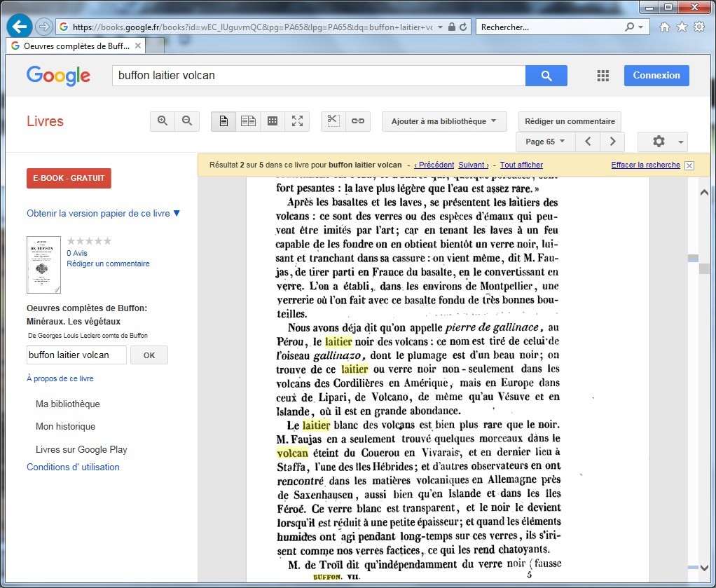Expand Obtenir la version papier de ce livre
716x588 pixels.
click(103, 213)
